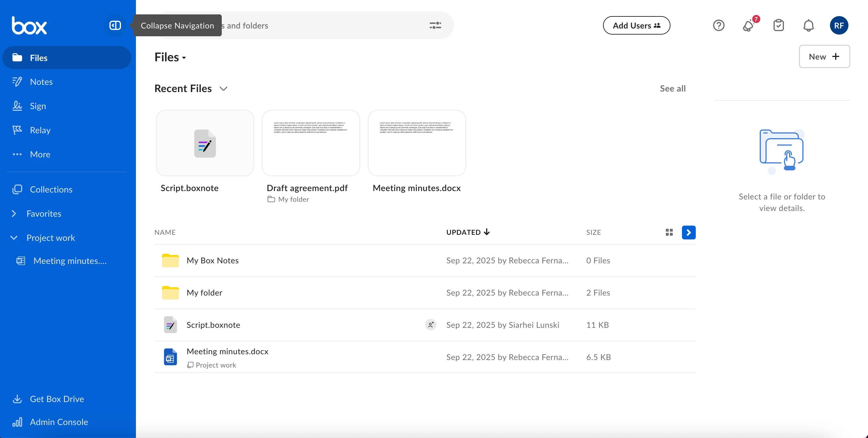868x438 pixels.
Task: Expand the Favorites collection
Action: coord(14,214)
